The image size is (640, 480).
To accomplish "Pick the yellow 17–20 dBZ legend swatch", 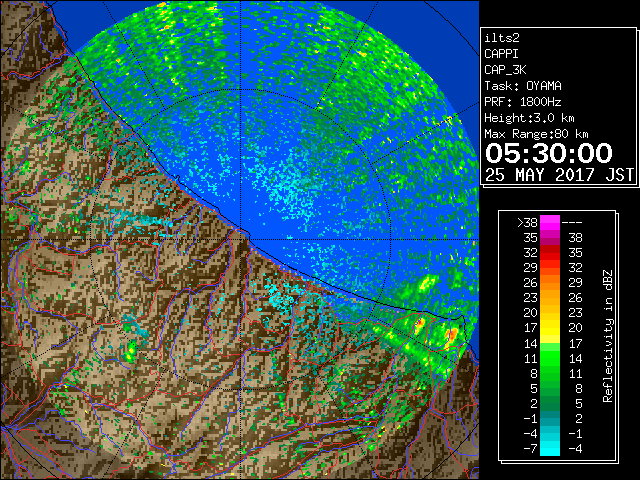I will [x=550, y=328].
